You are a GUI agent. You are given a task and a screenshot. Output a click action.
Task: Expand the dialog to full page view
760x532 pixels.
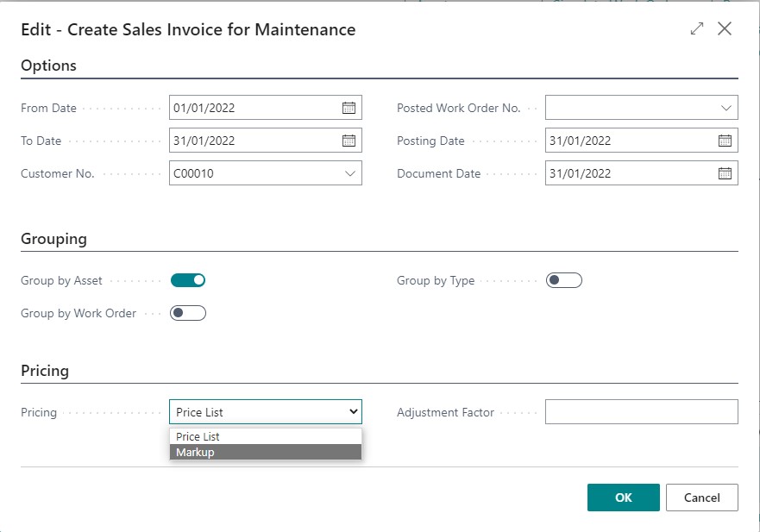[x=696, y=28]
